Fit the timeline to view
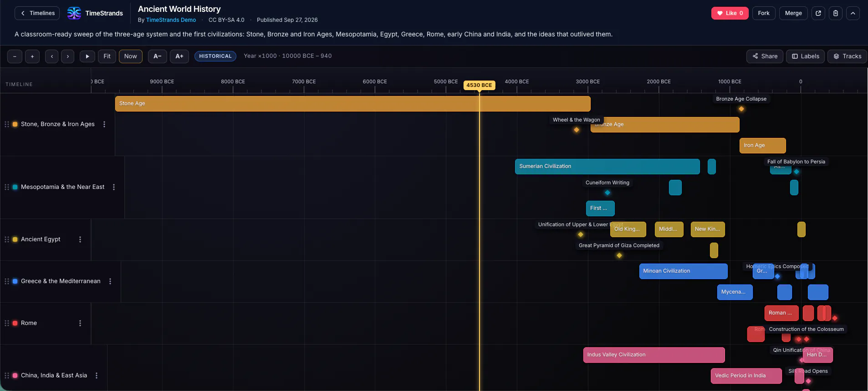Viewport: 868px width, 391px height. [x=107, y=56]
